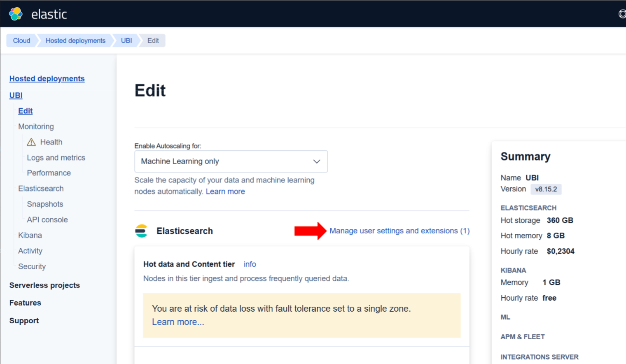Open Hosted deployments sidebar link

point(47,79)
